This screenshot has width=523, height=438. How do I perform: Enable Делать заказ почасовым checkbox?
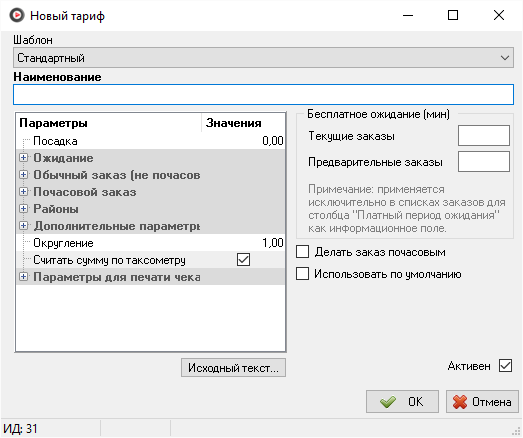[303, 252]
